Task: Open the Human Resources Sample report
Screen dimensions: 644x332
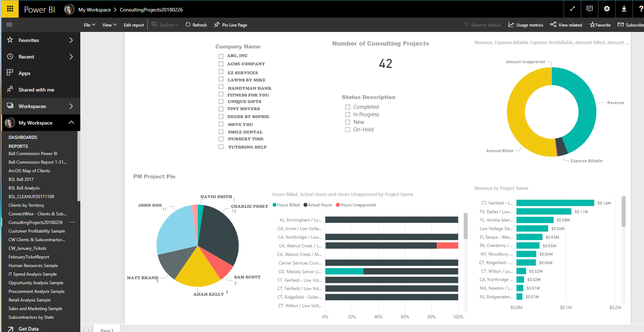Action: pos(33,266)
